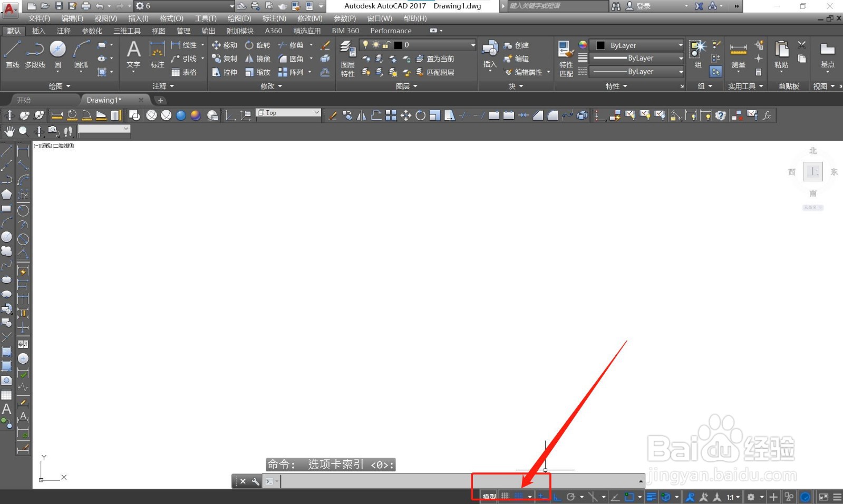Toggle object snap square icon in status bar
Screen dimensions: 843x504
point(629,497)
